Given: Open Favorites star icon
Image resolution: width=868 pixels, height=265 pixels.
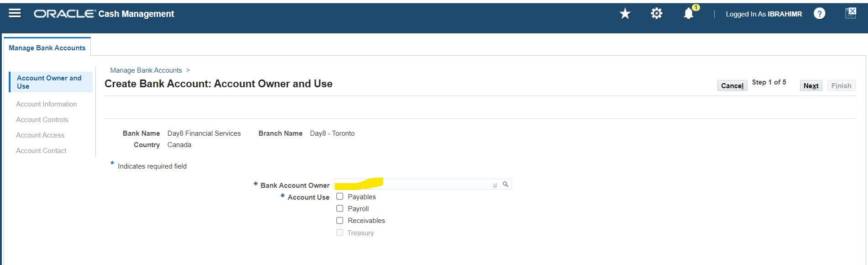Looking at the screenshot, I should click(625, 14).
